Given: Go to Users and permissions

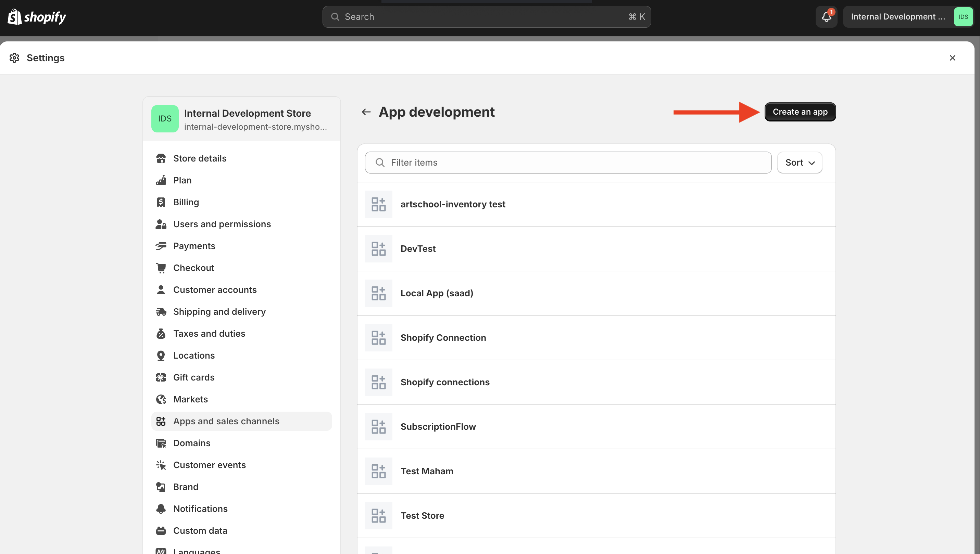Looking at the screenshot, I should (222, 224).
